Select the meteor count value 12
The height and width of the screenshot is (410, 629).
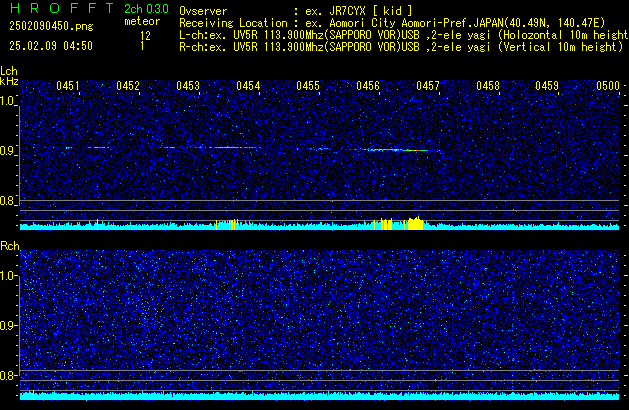click(145, 36)
